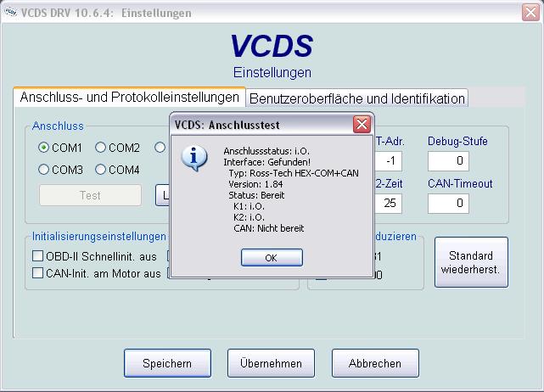Switch to Benutzeroberfläche und Identifikation tab
This screenshot has height=392, width=544.
pyautogui.click(x=357, y=98)
